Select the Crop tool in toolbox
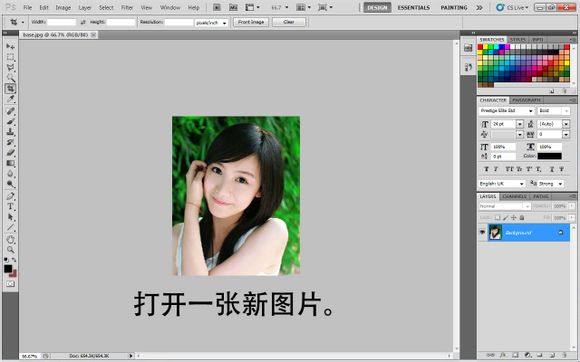 pyautogui.click(x=10, y=88)
